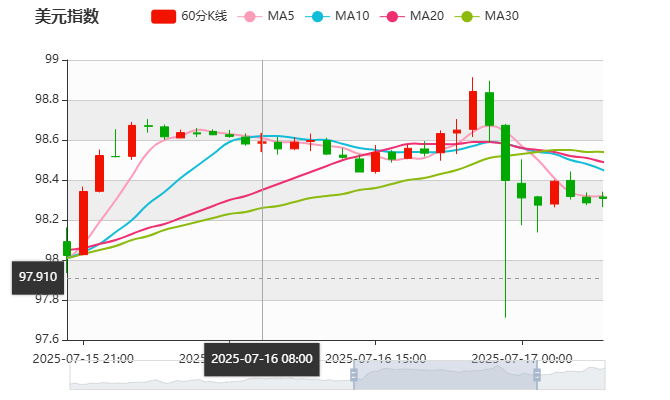This screenshot has height=400, width=670.
Task: Click the MA20 magenta legend marker
Action: click(x=393, y=16)
